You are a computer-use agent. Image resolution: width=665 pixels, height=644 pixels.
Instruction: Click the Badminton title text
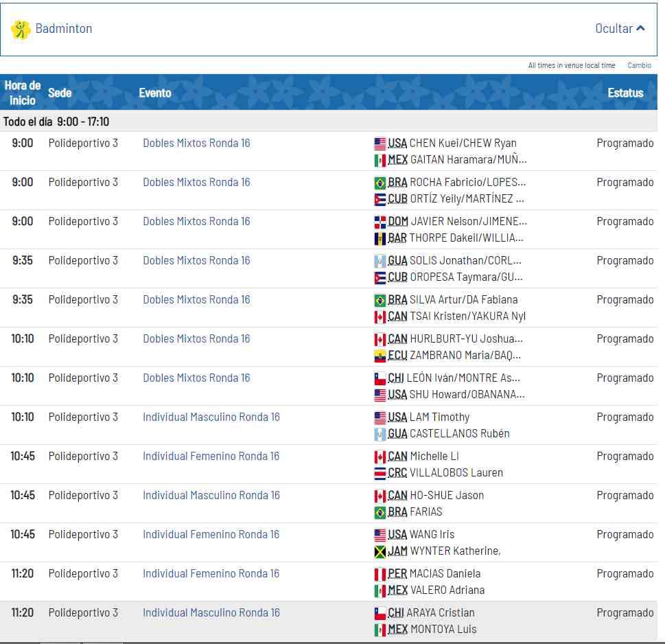[x=64, y=29]
